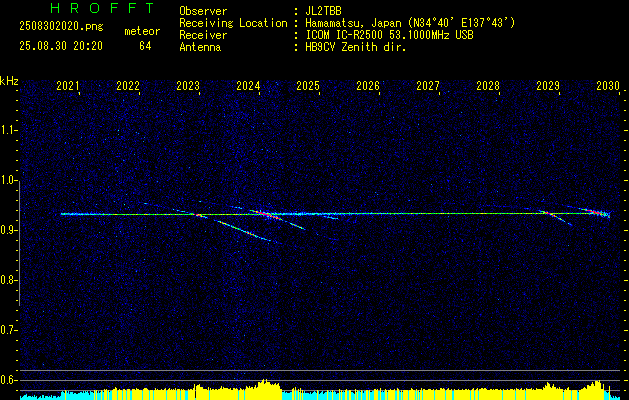Click the ICOM IC-R2500 53.1000MHz USB text

coord(390,35)
